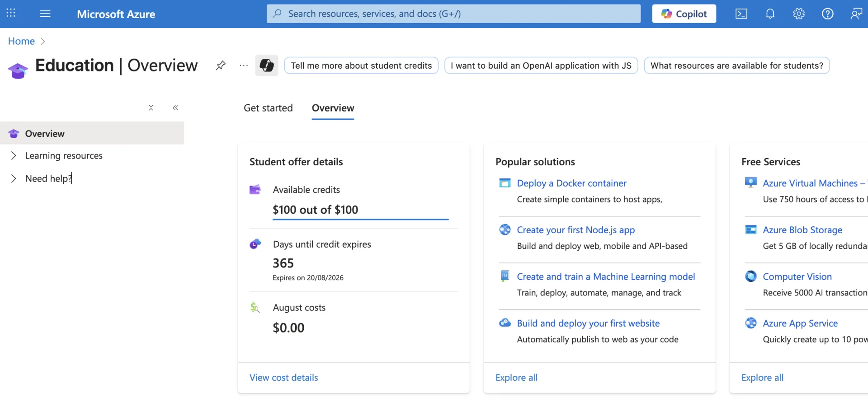Screen dimensions: 868x398
Task: Open Deploy a Docker container link
Action: pyautogui.click(x=571, y=183)
